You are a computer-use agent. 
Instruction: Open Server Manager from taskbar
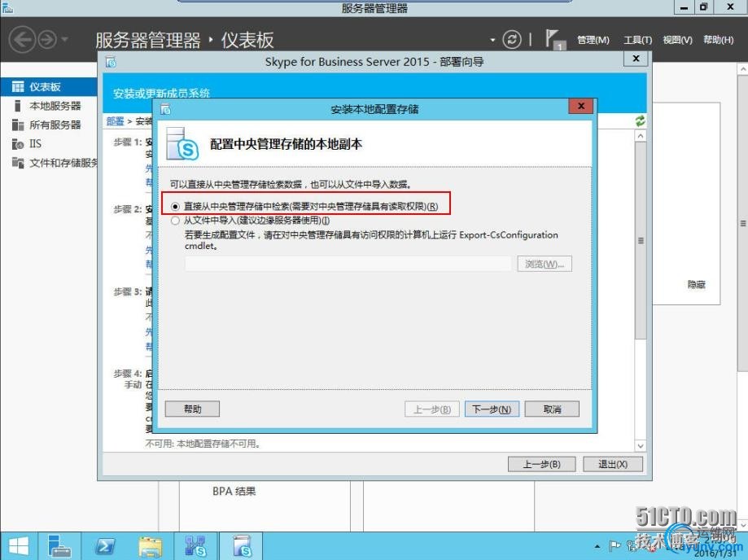(59, 546)
